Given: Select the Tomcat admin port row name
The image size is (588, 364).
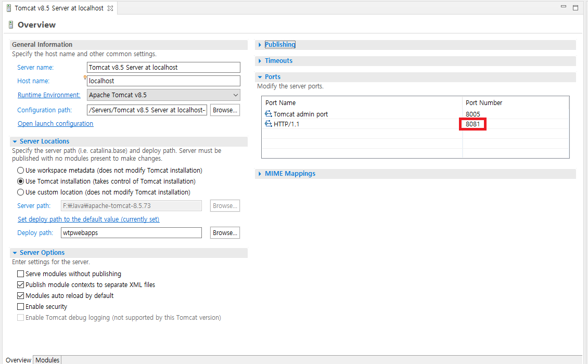Looking at the screenshot, I should [x=300, y=114].
